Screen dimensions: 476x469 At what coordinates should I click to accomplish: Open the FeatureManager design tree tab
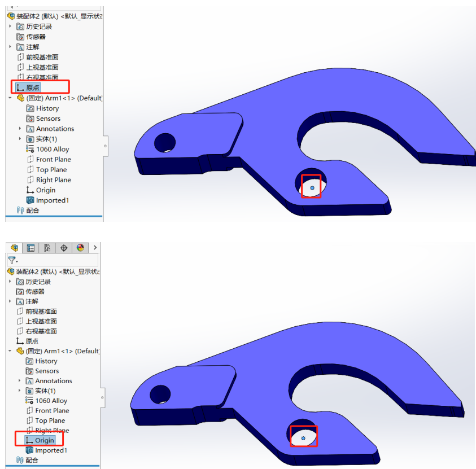(15, 248)
